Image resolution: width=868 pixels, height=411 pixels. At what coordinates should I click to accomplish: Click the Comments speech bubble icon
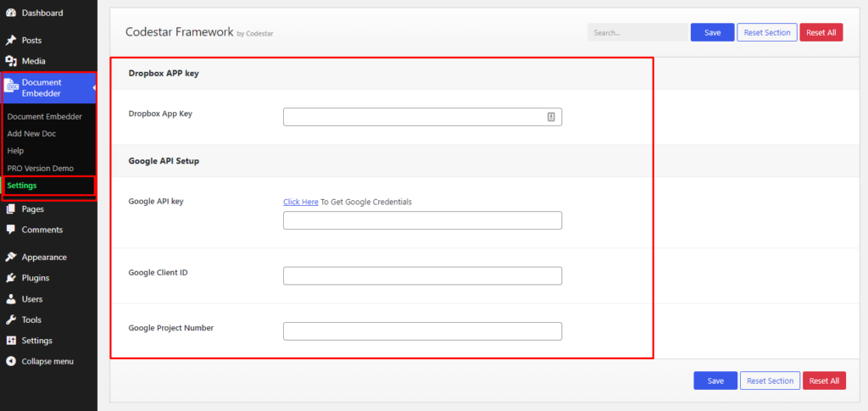tap(10, 230)
